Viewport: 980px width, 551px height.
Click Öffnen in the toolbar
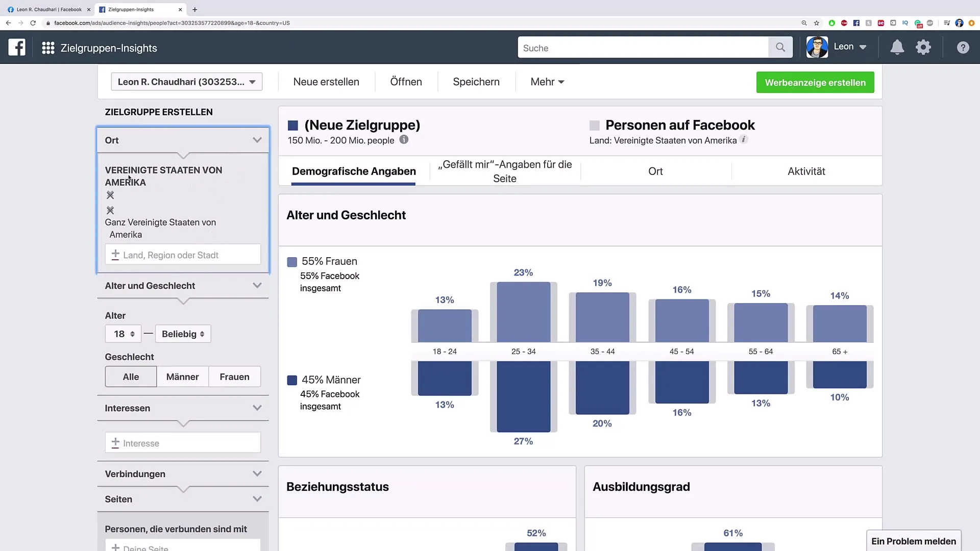(406, 82)
